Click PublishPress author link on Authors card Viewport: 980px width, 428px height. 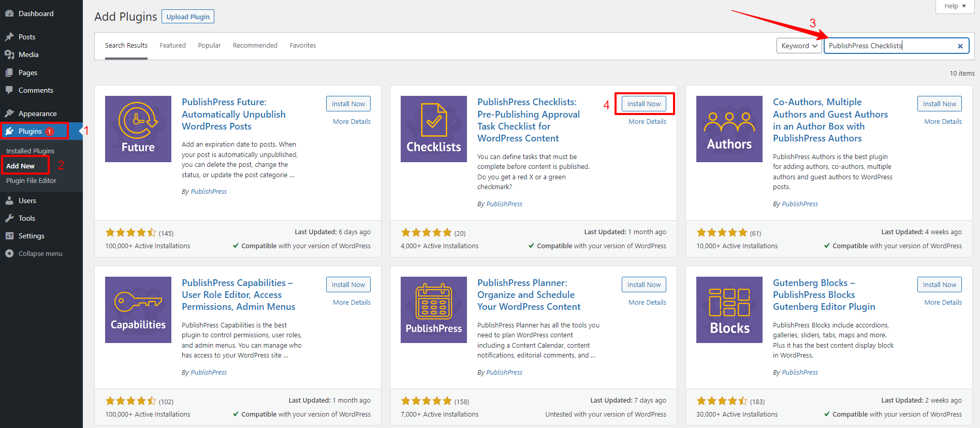(x=800, y=204)
